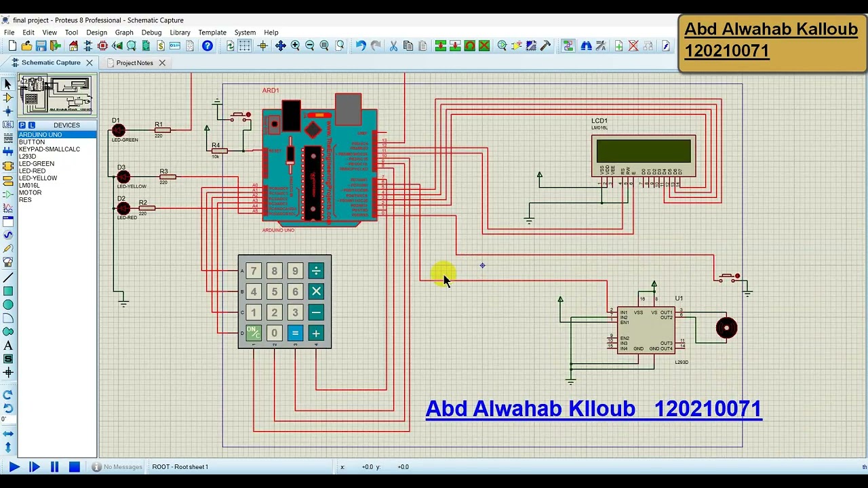Click the Block Delete icon
The width and height of the screenshot is (868, 488).
click(484, 46)
